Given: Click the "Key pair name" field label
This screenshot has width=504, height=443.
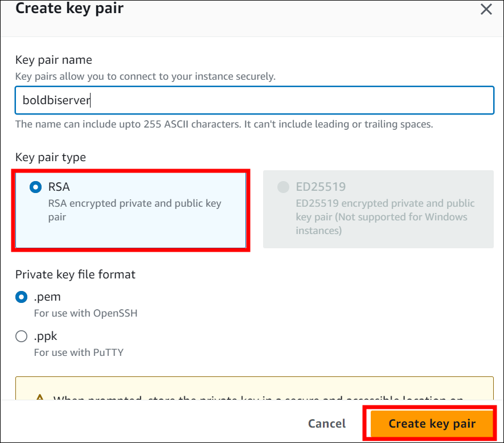Looking at the screenshot, I should 54,60.
